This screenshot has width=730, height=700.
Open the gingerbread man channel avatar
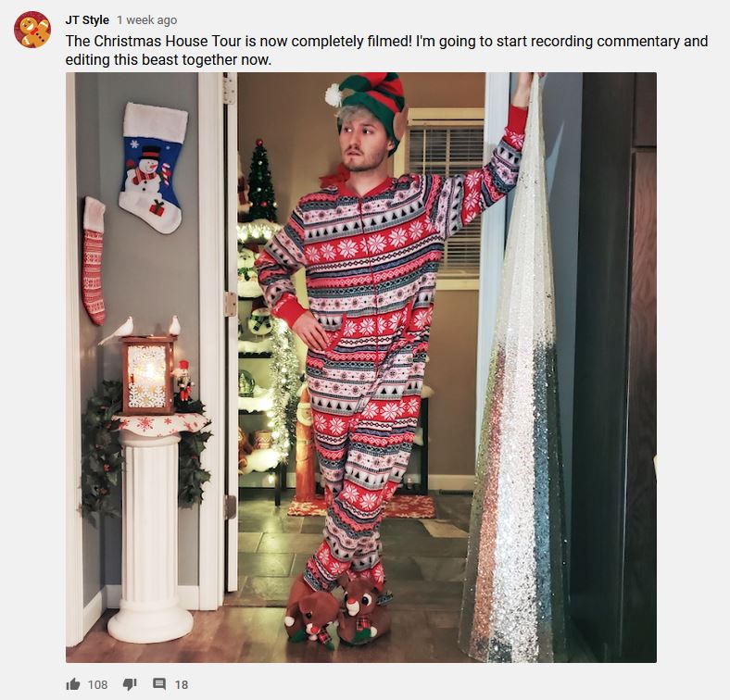[32, 30]
